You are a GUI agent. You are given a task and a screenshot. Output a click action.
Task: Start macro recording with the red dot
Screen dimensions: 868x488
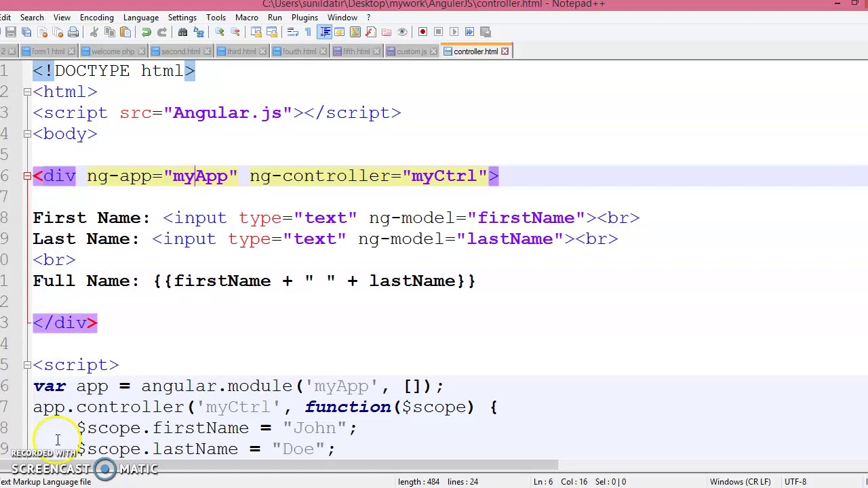click(422, 32)
